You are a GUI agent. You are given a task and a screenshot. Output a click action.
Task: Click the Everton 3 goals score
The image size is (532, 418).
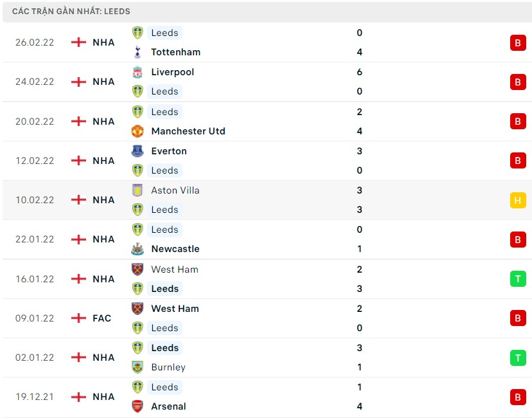coord(359,151)
